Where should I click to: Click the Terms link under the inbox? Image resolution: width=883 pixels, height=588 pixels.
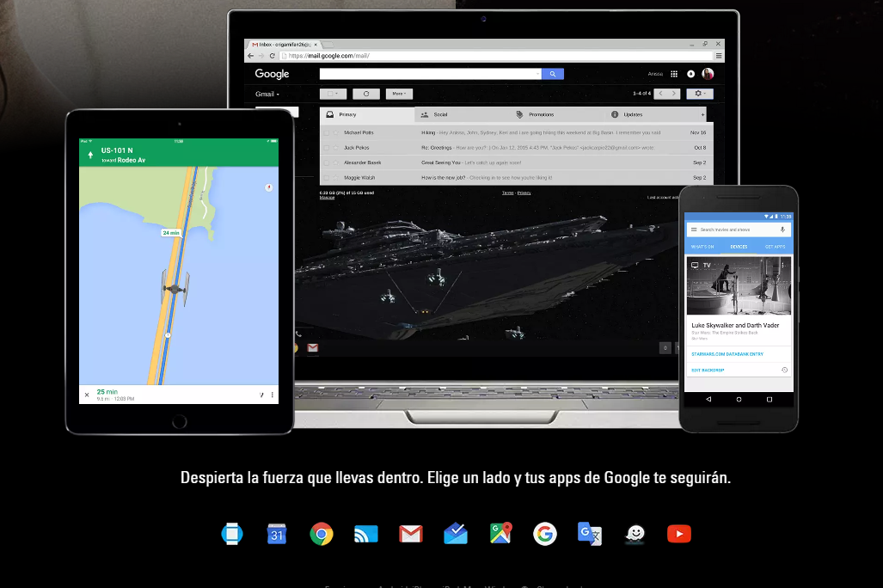[507, 193]
